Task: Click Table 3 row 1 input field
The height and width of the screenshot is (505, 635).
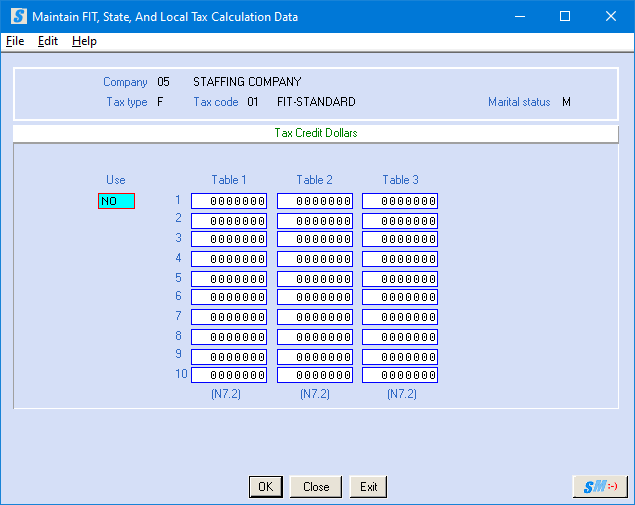Action: click(400, 201)
